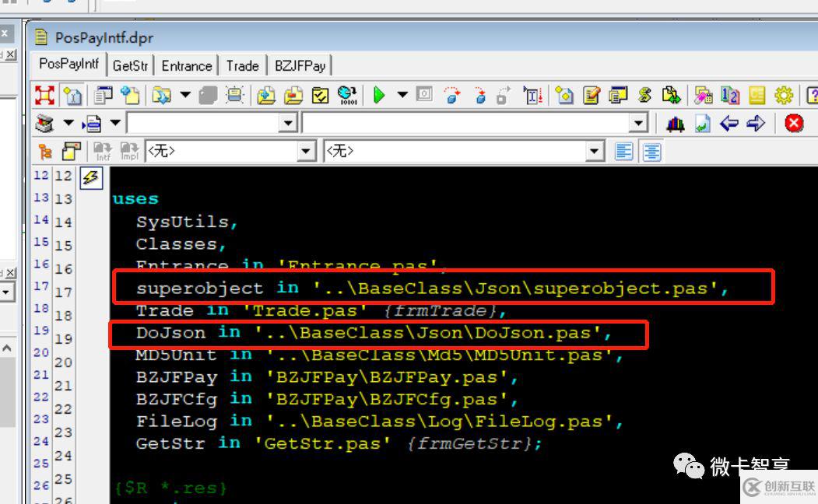Screen dimensions: 818x504
Task: Open the left <无> combo box dropdown
Action: [306, 151]
